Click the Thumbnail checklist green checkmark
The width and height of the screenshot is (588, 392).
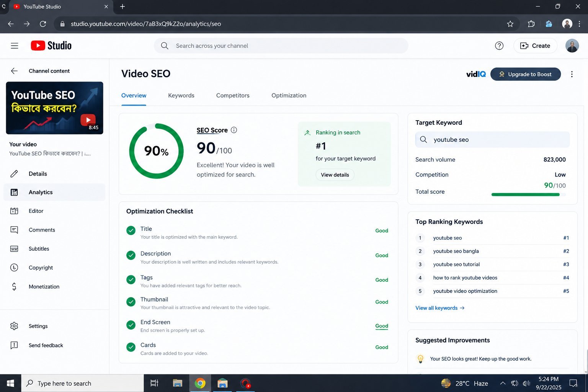point(131,302)
